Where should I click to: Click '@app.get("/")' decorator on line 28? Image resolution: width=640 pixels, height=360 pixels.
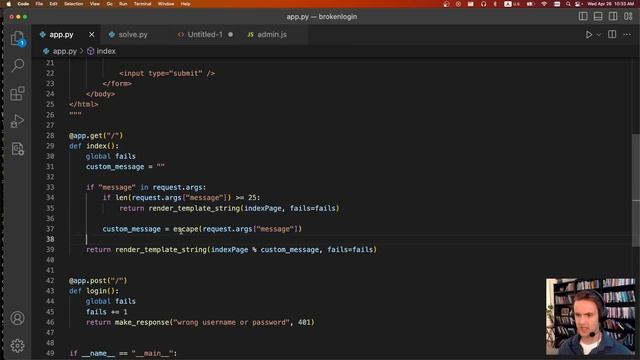pos(96,136)
